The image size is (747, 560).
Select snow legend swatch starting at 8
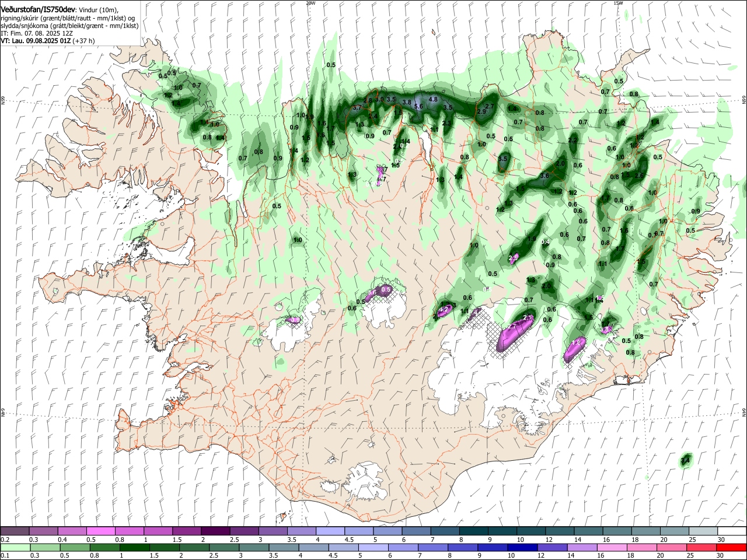473,531
